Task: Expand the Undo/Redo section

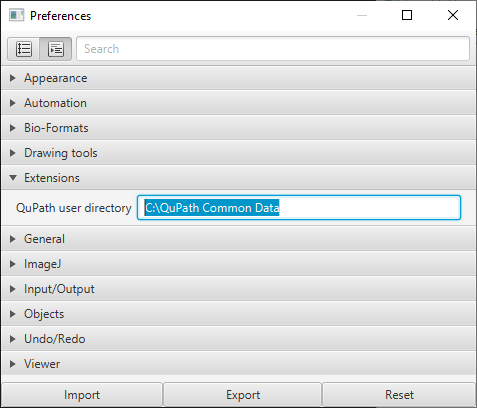Action: point(238,339)
